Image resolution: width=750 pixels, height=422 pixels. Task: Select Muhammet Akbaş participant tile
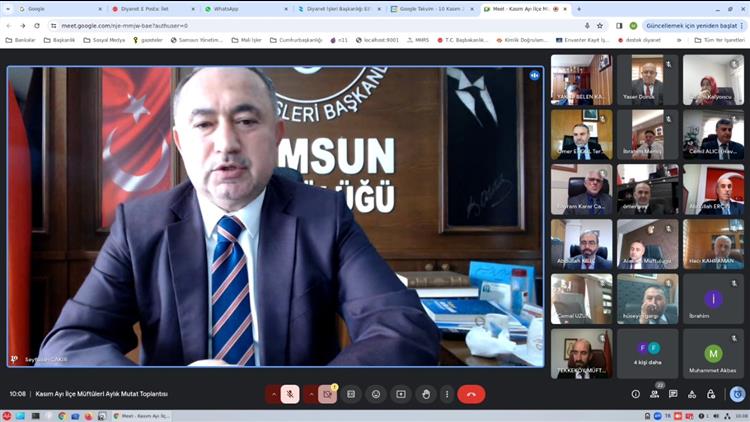(x=714, y=354)
